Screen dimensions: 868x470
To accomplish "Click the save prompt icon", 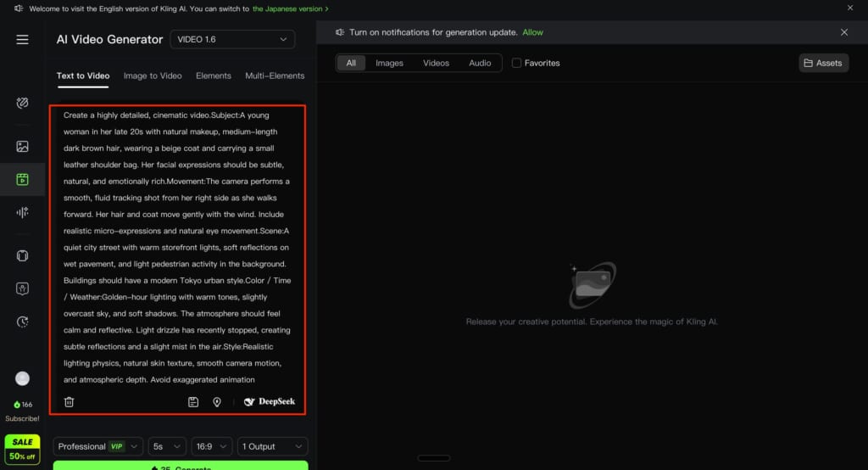I will 193,402.
